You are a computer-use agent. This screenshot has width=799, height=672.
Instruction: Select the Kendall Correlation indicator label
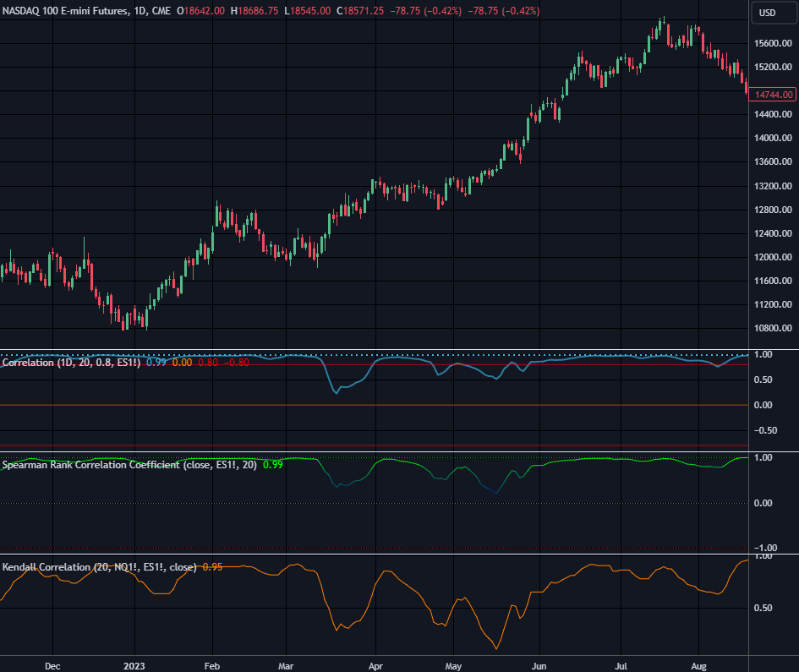(100, 567)
